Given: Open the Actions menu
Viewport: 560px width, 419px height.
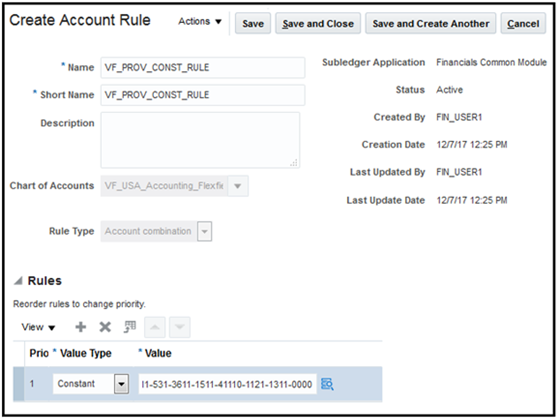Looking at the screenshot, I should 200,21.
